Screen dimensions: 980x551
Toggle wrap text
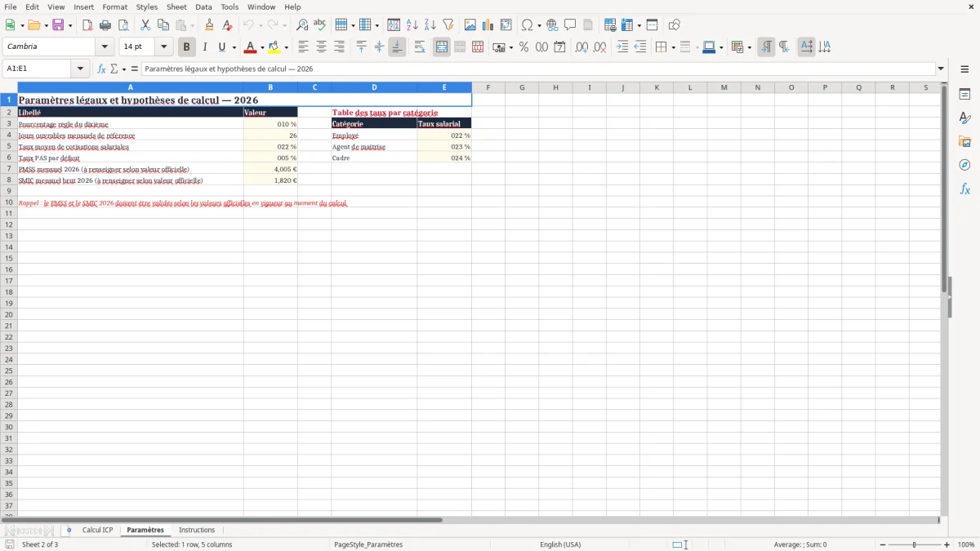419,47
